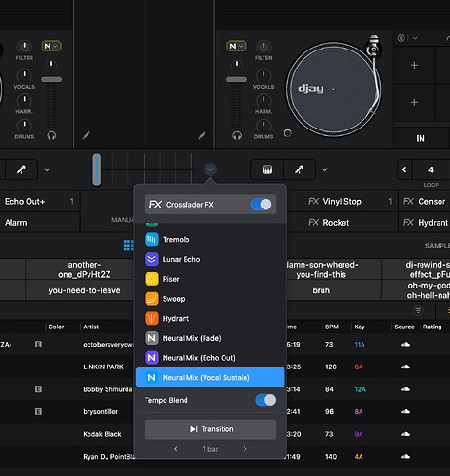This screenshot has width=450, height=476.
Task: Click the library filter icon
Action: 418,310
